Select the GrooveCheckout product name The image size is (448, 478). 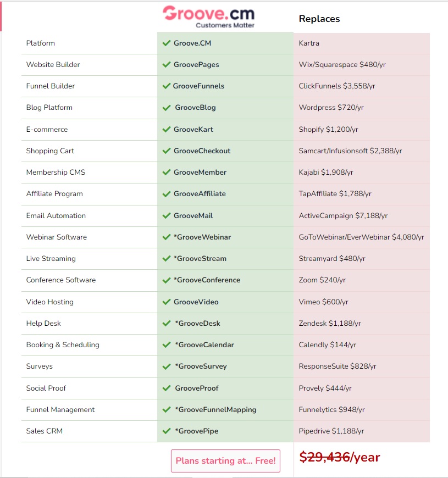(x=202, y=151)
